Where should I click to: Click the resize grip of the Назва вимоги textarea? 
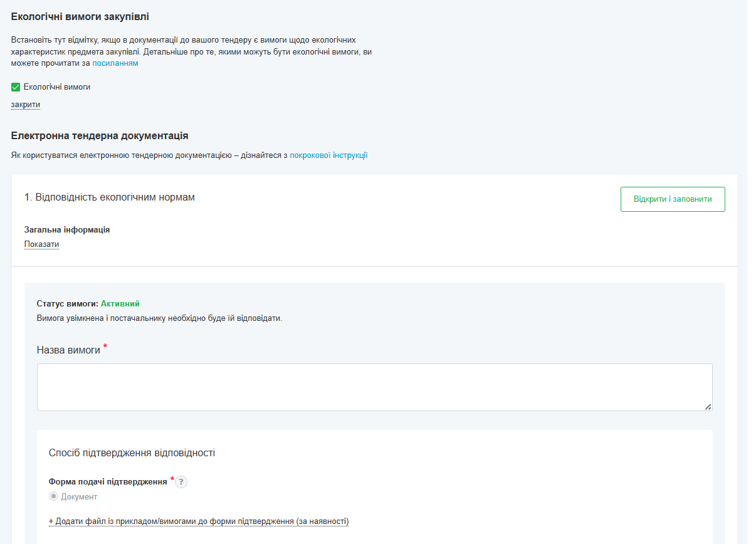click(x=709, y=409)
